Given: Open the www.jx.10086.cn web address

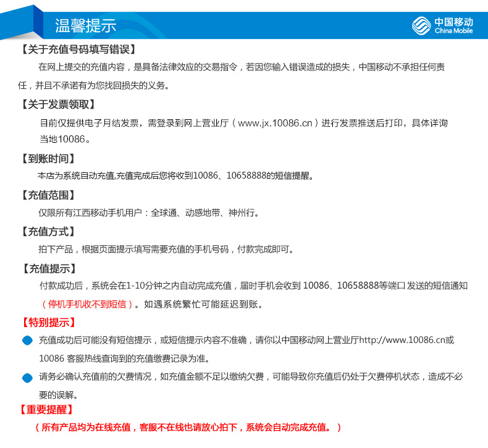Looking at the screenshot, I should (x=275, y=123).
